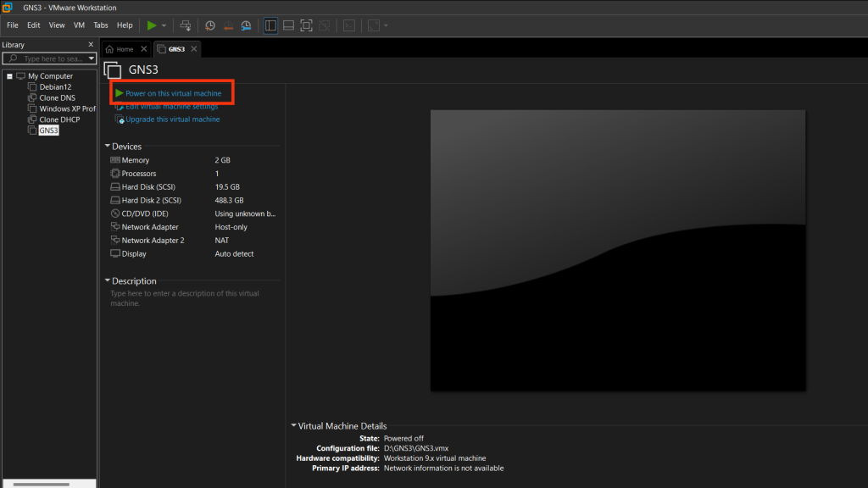Open the power options dropdown arrow
Viewport: 868px width, 488px height.
[164, 25]
